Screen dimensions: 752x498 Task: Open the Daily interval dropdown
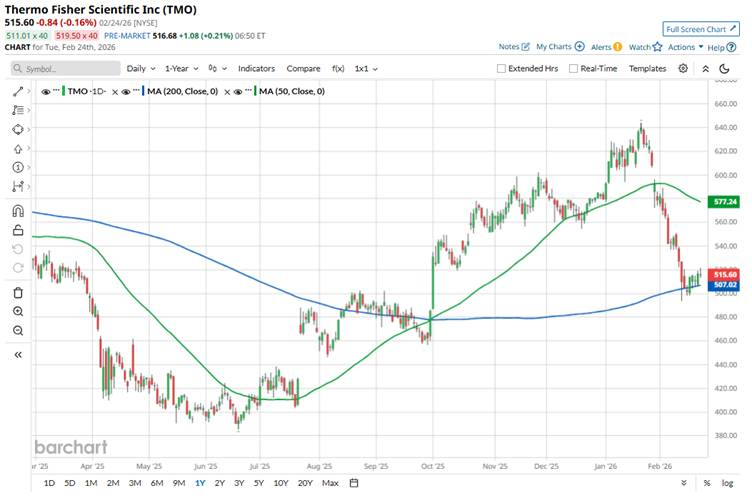[140, 69]
